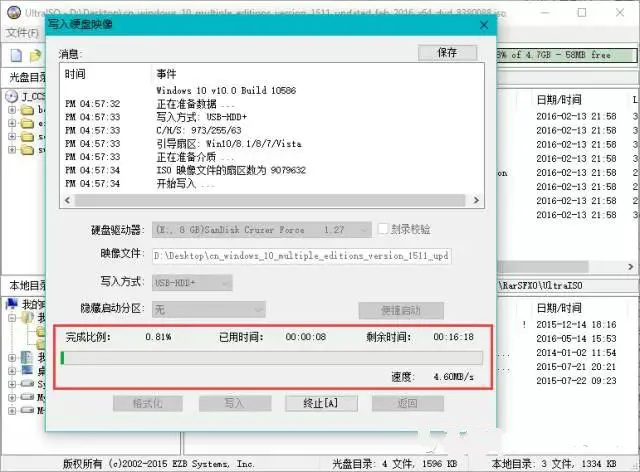
Task: Expand the second folder under J_CCS
Action: (x=12, y=123)
